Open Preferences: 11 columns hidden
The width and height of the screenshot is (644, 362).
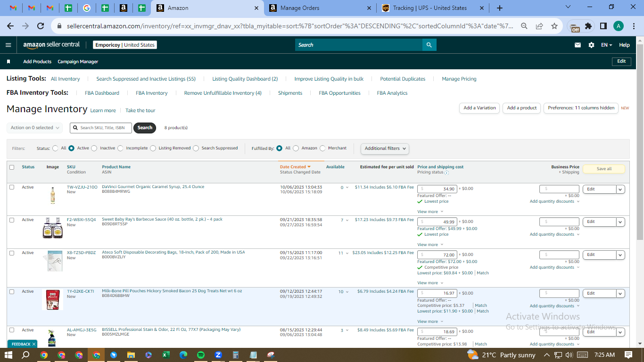click(x=581, y=108)
